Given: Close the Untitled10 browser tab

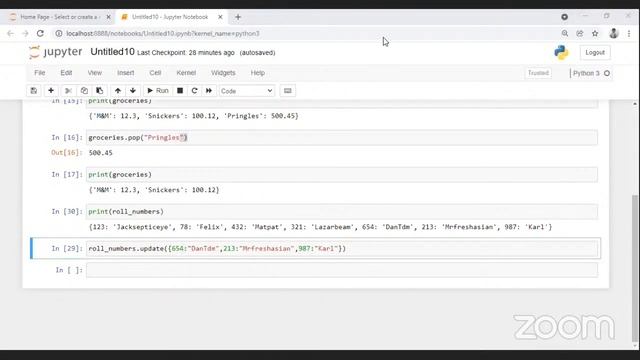Looking at the screenshot, I should coord(220,17).
